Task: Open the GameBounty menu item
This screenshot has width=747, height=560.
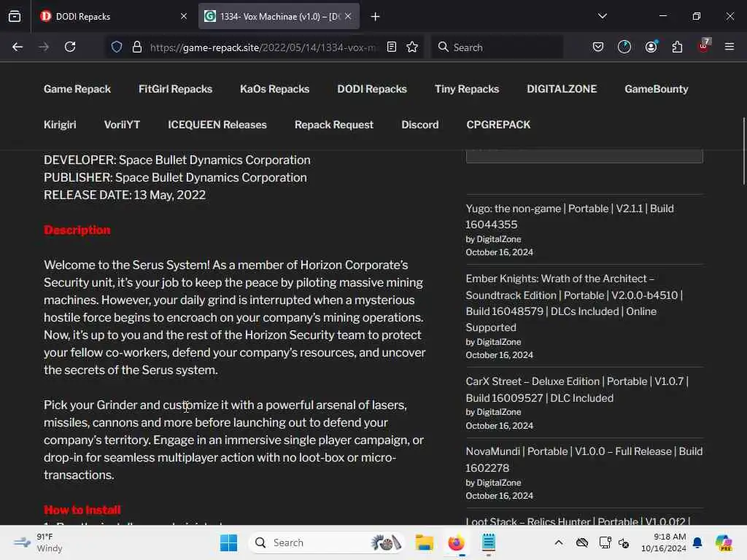Action: 657,89
